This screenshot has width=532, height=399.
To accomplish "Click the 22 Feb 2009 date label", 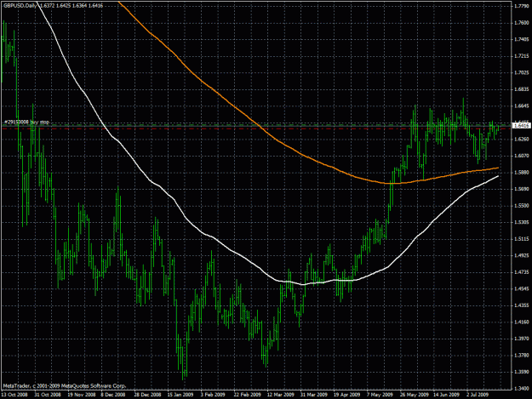I will [x=247, y=395].
